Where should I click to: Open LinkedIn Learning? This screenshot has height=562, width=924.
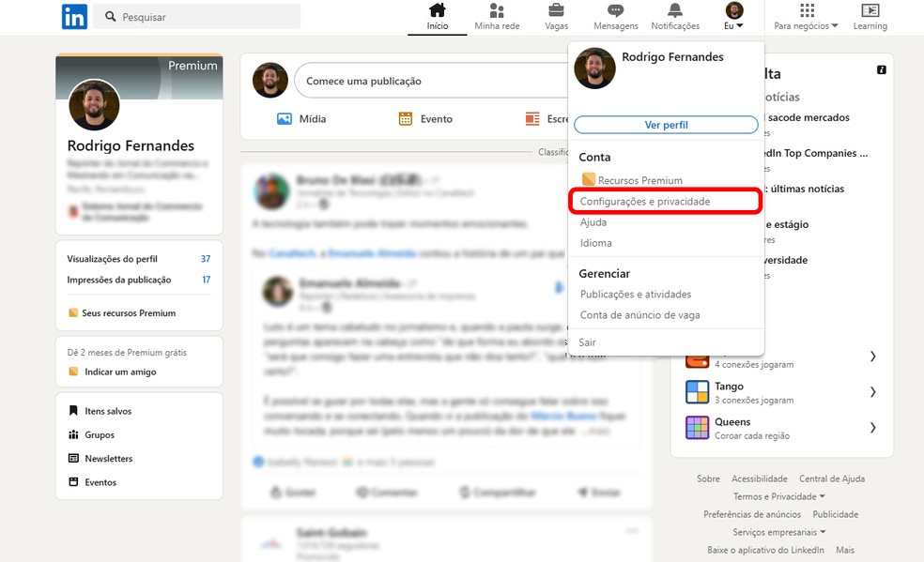870,17
